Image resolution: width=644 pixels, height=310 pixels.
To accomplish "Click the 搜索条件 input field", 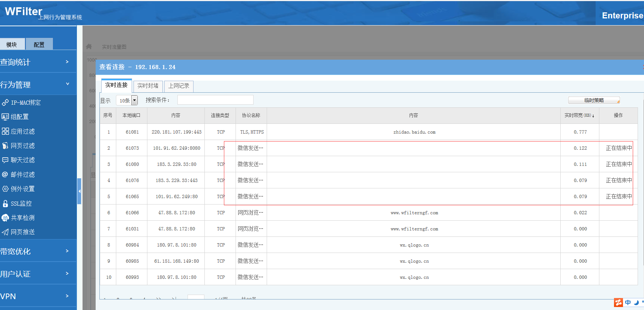I will (215, 100).
